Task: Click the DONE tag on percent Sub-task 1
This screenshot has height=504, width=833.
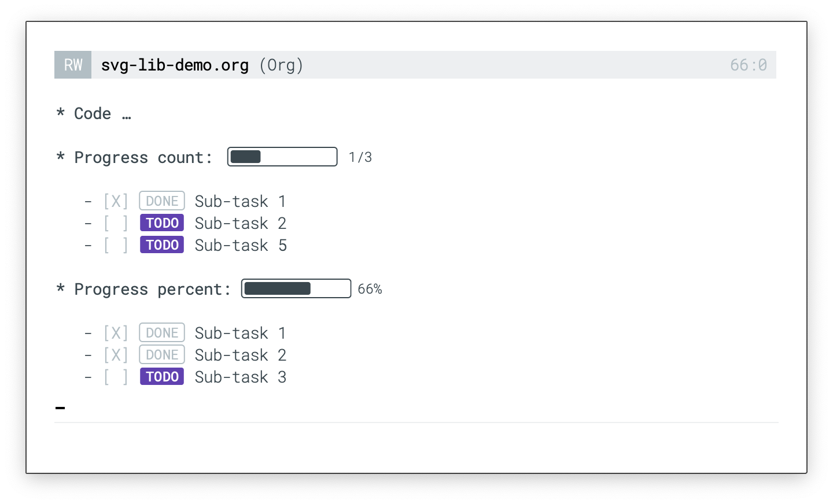Action: coord(162,333)
